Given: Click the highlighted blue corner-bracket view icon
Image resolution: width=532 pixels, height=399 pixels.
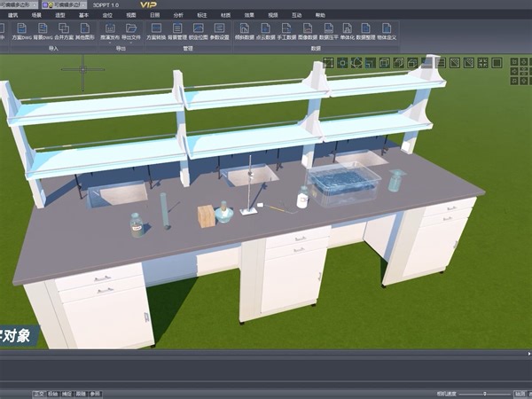Looking at the screenshot, I should pos(370,63).
